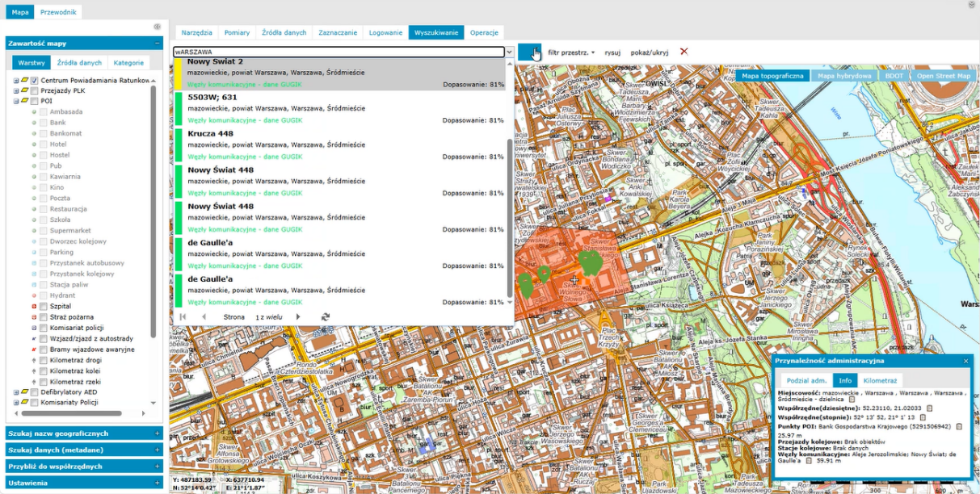Switch to the Narzędzia tab
This screenshot has width=980, height=494.
pyautogui.click(x=197, y=33)
